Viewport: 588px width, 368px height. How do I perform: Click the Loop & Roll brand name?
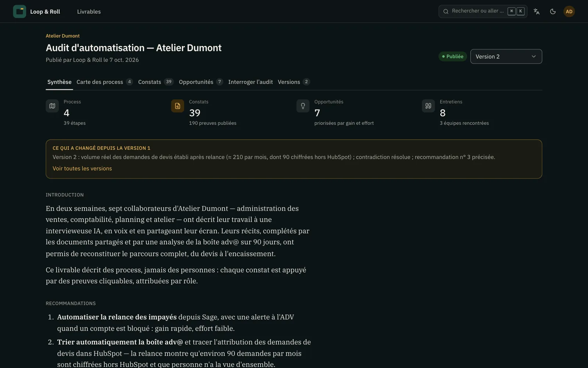point(45,11)
